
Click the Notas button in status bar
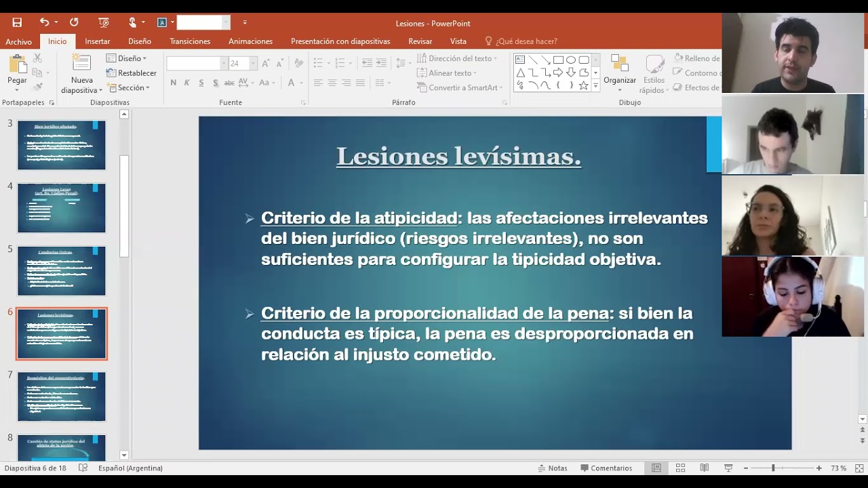[553, 468]
